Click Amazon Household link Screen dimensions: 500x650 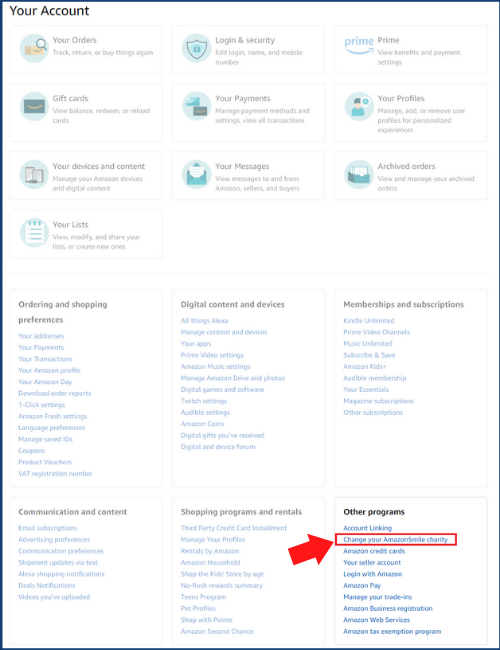[210, 563]
